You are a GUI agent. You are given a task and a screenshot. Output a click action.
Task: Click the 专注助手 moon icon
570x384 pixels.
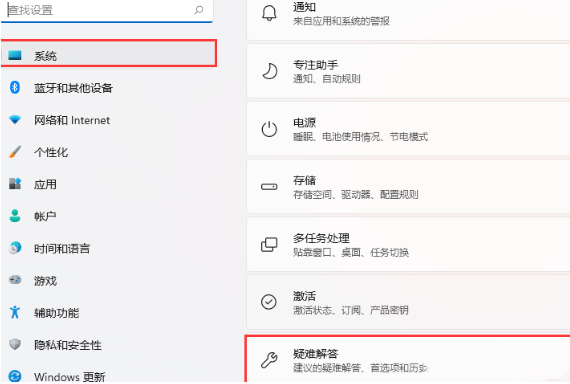(269, 71)
